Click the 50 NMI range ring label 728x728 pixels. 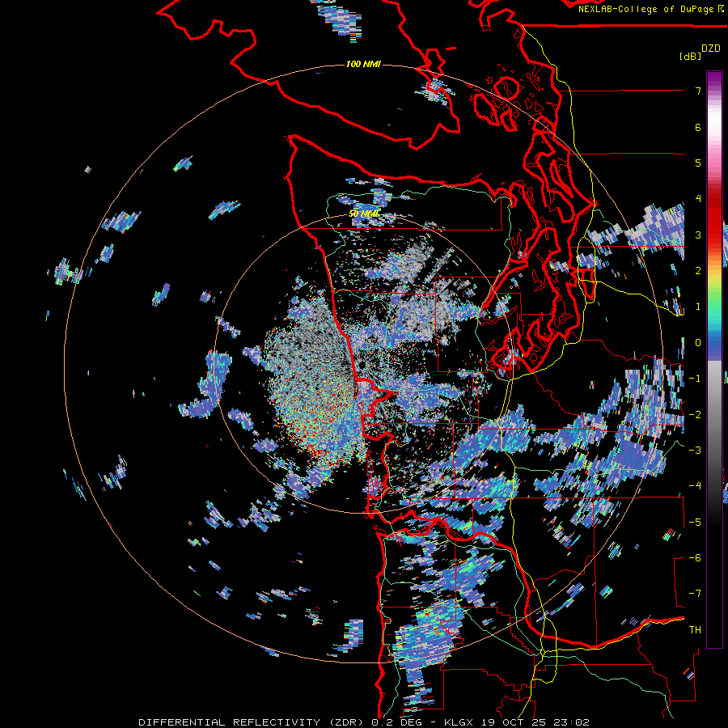pyautogui.click(x=363, y=214)
